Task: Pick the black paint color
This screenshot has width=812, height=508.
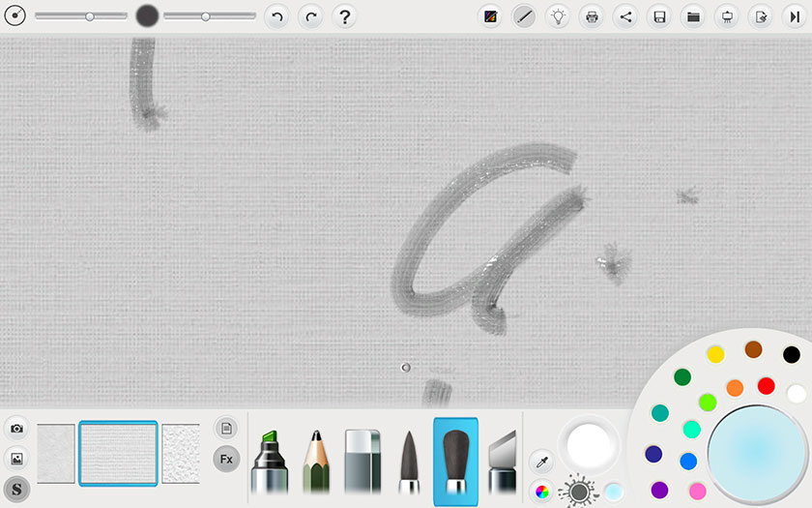Action: [x=792, y=354]
